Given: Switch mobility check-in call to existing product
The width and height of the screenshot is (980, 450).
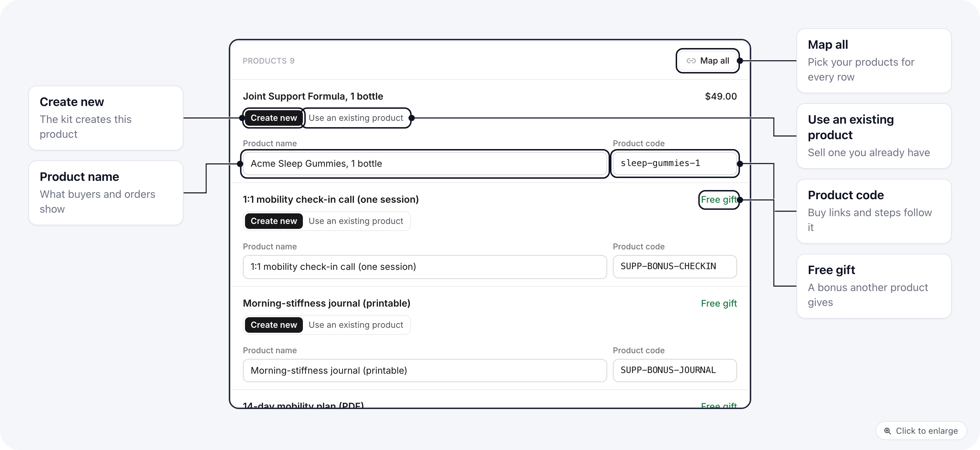Looking at the screenshot, I should point(356,221).
